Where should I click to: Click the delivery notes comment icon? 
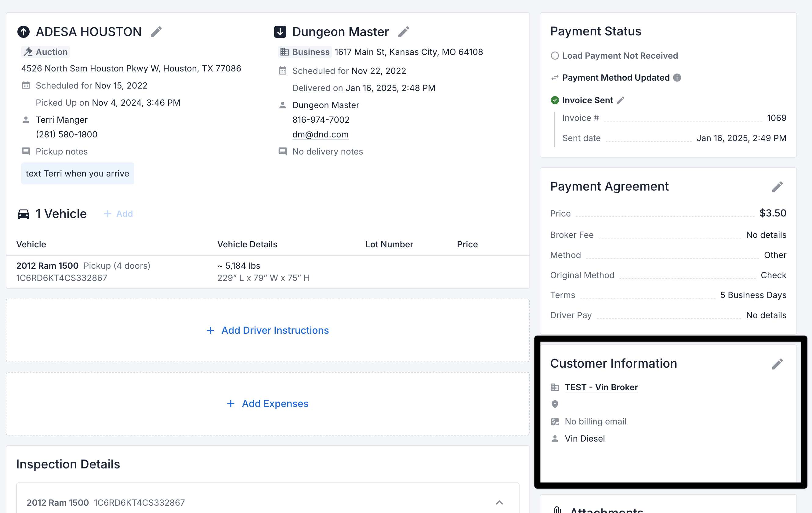(283, 151)
